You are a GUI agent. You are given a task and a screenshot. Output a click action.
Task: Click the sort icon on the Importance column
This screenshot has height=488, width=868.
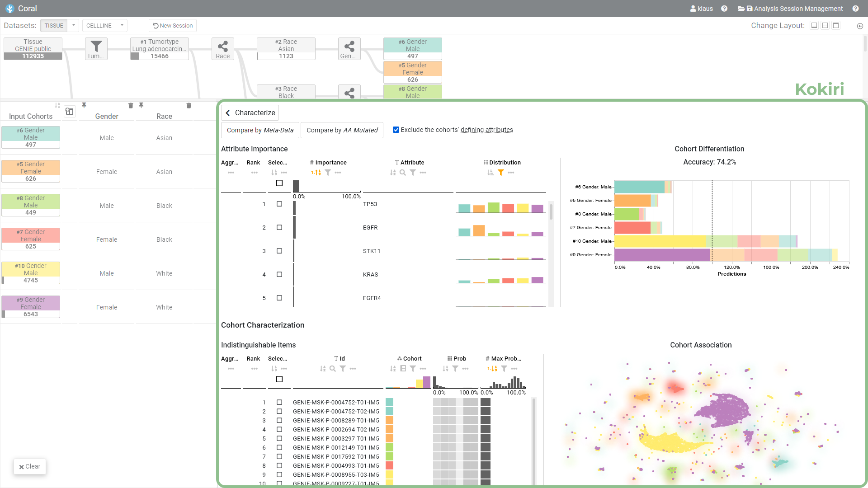pos(316,172)
